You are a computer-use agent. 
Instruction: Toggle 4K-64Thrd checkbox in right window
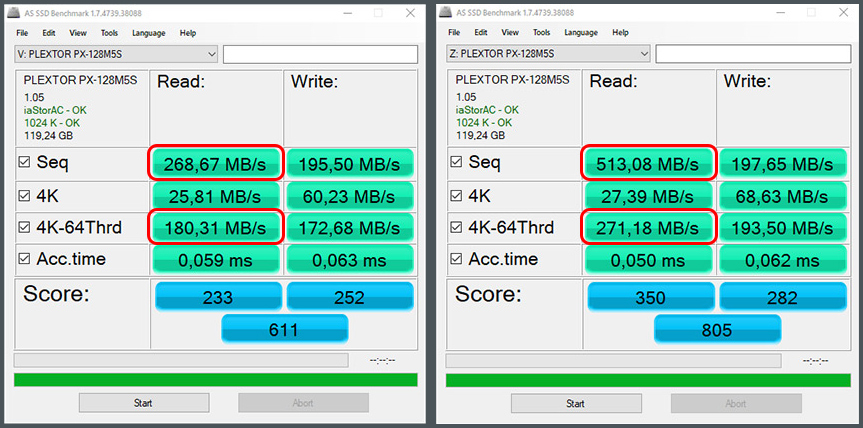pyautogui.click(x=456, y=228)
